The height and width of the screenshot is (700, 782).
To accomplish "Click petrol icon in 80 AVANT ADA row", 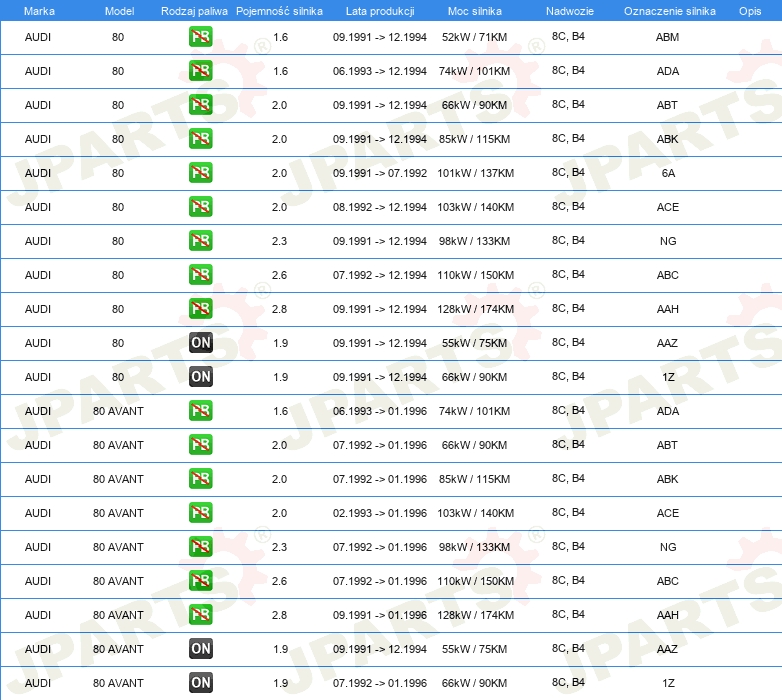I will pos(200,411).
